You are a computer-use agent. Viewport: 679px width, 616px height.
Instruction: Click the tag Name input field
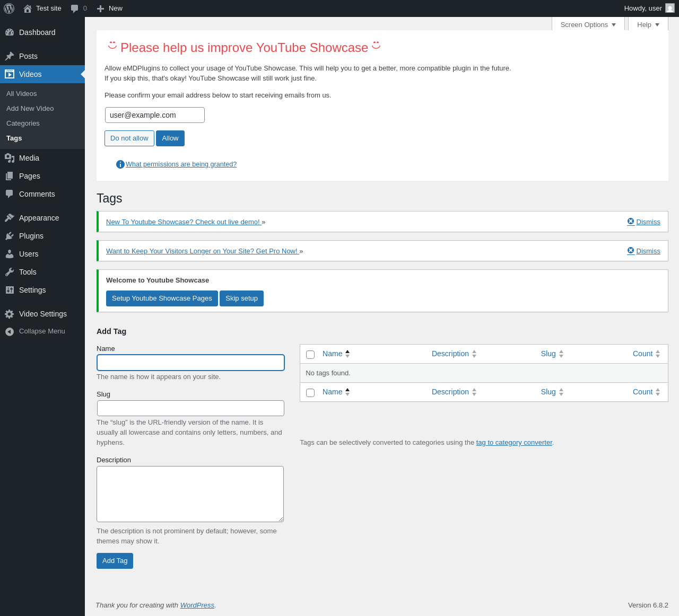[191, 363]
